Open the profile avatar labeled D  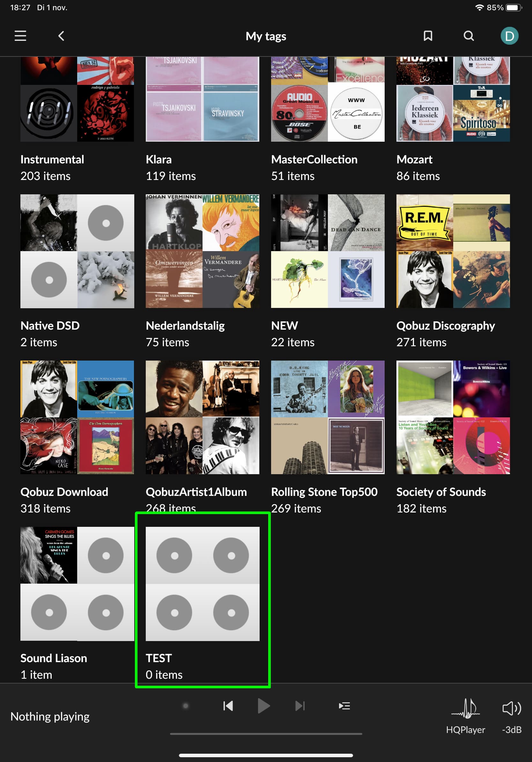509,36
